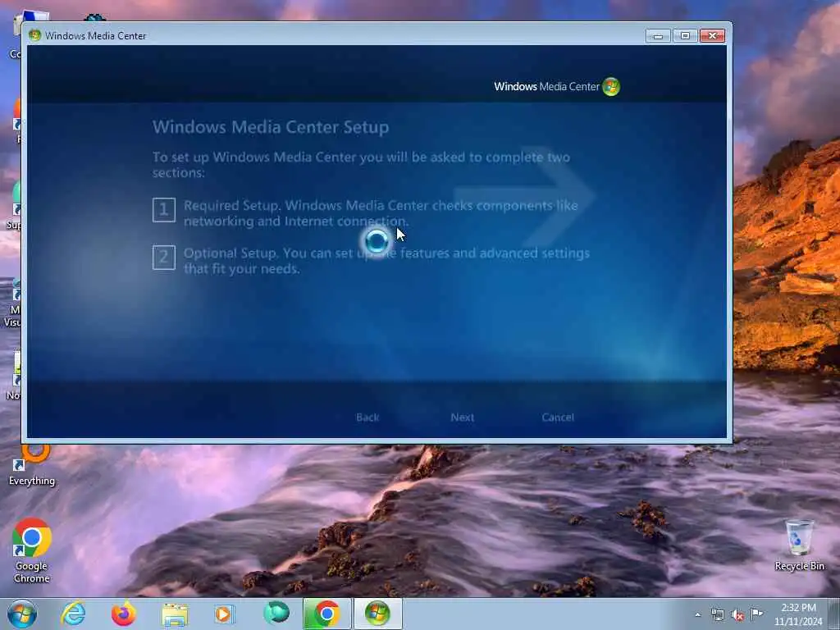840x630 pixels.
Task: Cancel the Windows Media Center Setup
Action: [558, 418]
